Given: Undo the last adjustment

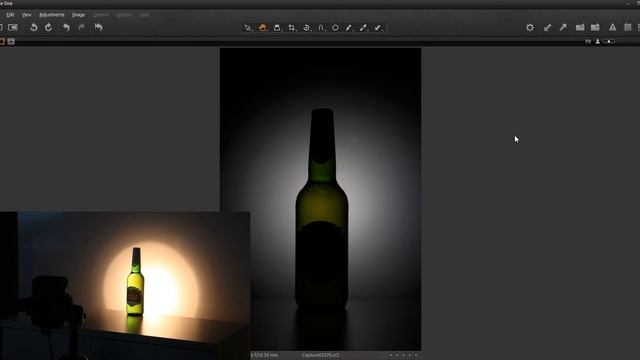Looking at the screenshot, I should coord(66,27).
